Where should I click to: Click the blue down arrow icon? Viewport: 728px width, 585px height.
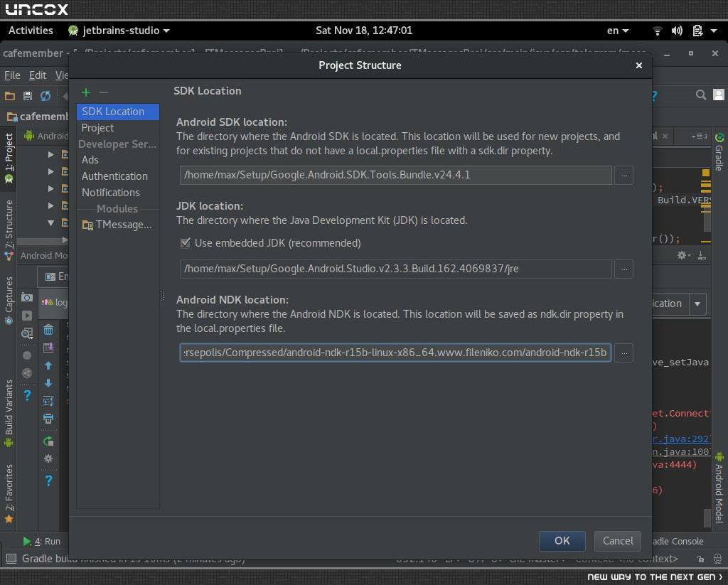[x=48, y=383]
